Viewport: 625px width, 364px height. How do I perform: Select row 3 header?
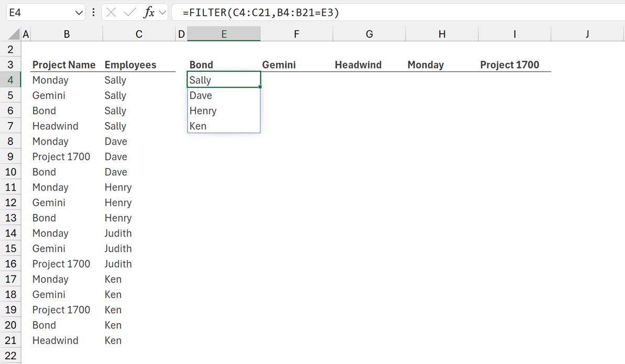(10, 65)
